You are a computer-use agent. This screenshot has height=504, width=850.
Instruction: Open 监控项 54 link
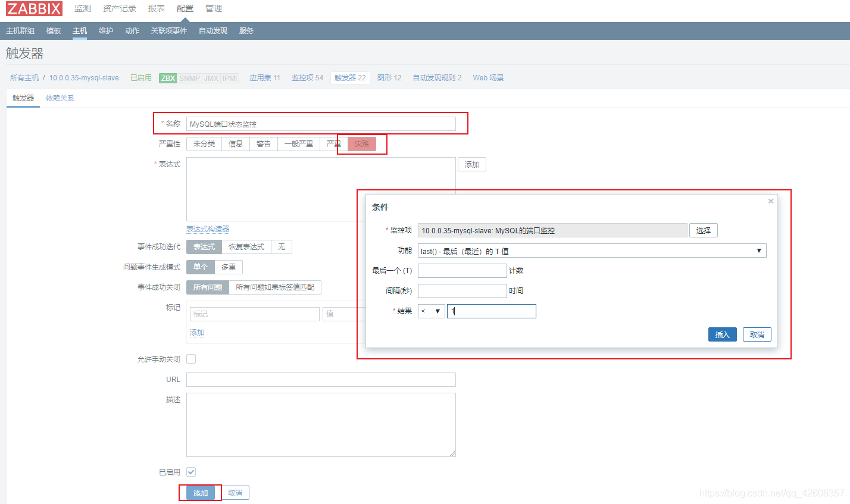[307, 78]
